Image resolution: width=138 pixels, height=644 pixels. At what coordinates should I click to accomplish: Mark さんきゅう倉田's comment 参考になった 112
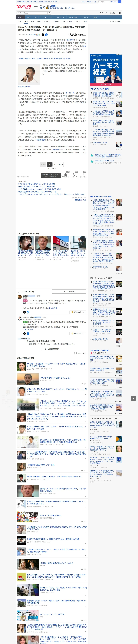point(78,333)
